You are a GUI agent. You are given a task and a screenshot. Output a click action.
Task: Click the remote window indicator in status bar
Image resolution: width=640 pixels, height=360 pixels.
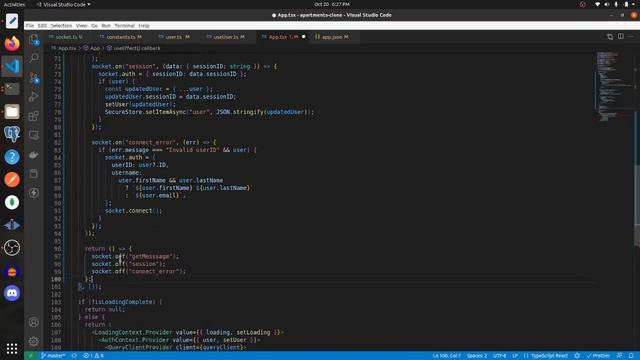coord(30,356)
